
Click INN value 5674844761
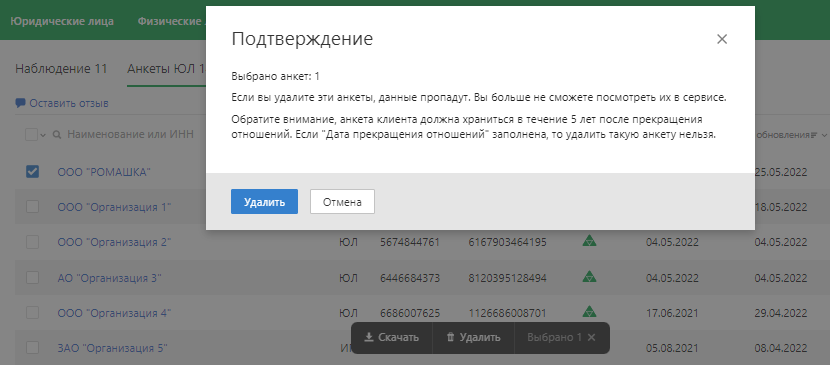coord(410,242)
